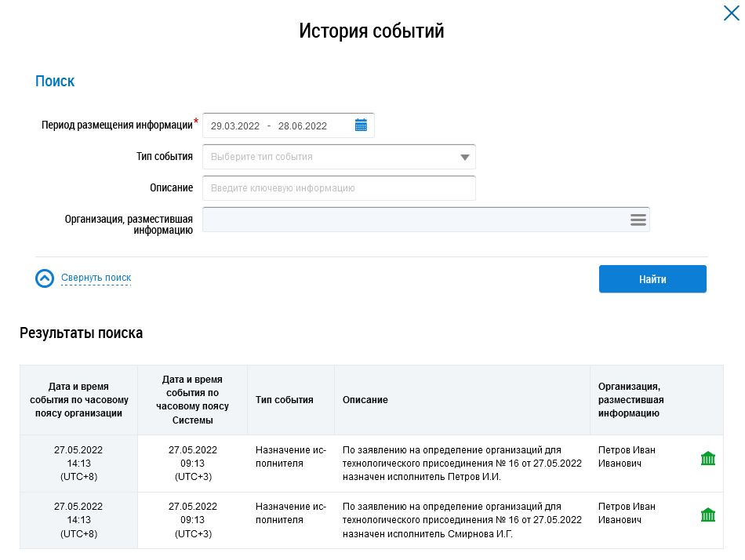This screenshot has width=745, height=560.
Task: Click organization icon in Смирнова И.Г. row
Action: pyautogui.click(x=708, y=515)
